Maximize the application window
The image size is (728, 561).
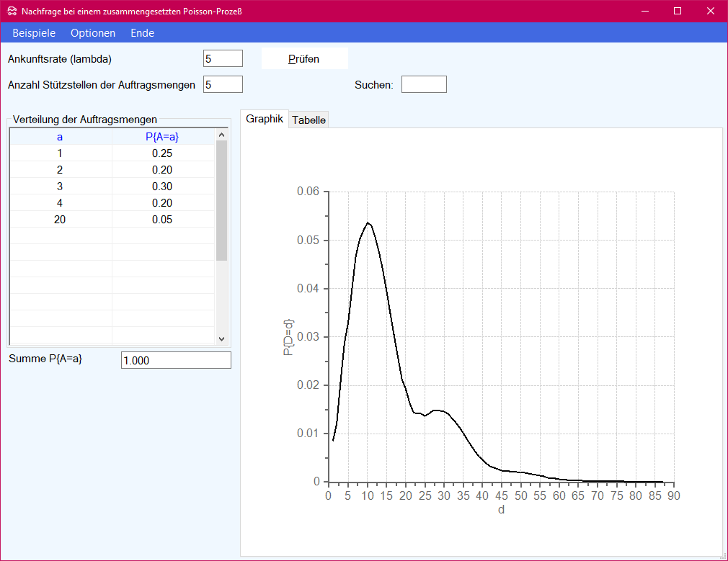coord(677,11)
